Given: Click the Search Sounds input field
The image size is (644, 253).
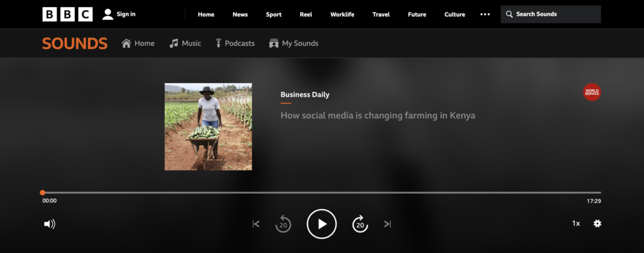Looking at the screenshot, I should point(551,14).
